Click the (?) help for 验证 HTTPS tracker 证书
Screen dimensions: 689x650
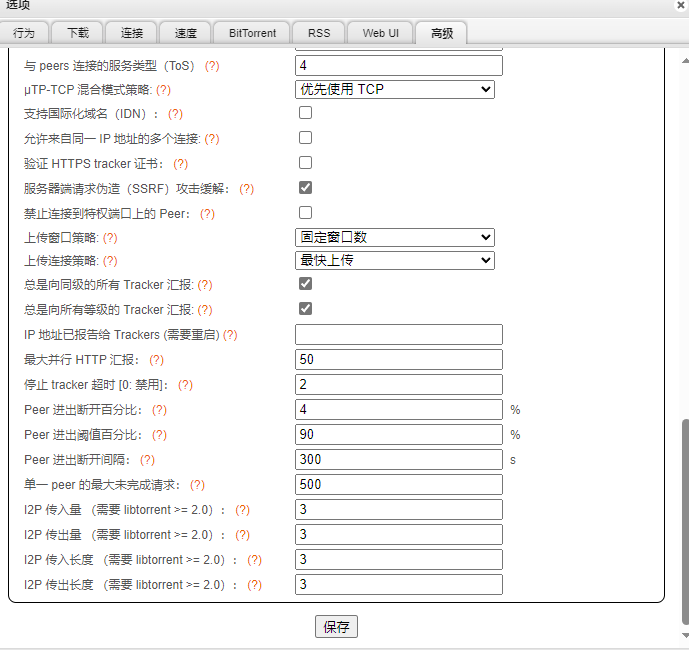(x=181, y=164)
